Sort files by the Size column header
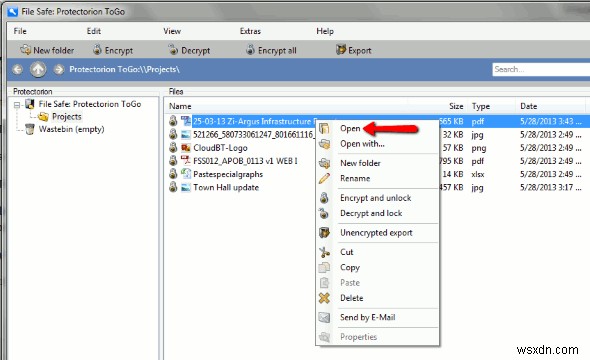 coord(456,106)
